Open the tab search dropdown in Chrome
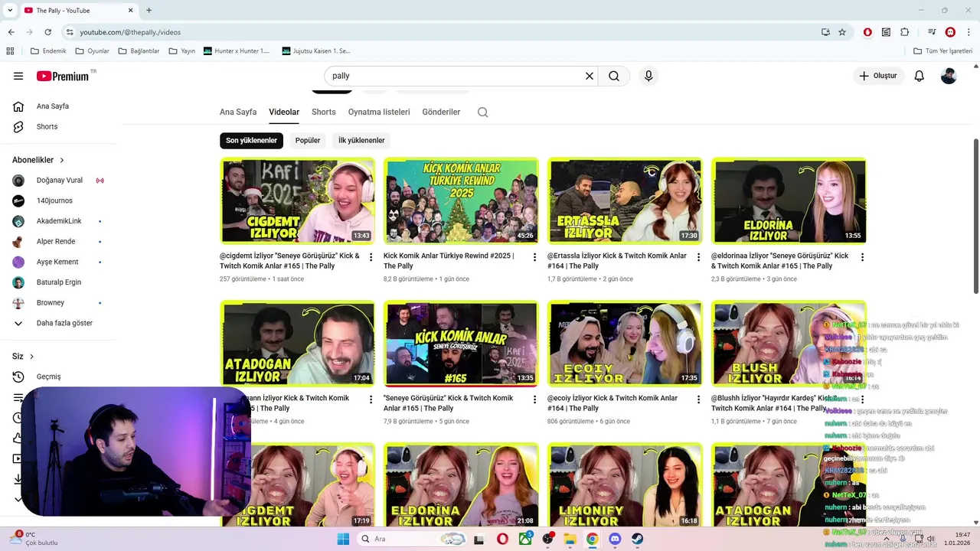This screenshot has width=980, height=551. (x=10, y=10)
